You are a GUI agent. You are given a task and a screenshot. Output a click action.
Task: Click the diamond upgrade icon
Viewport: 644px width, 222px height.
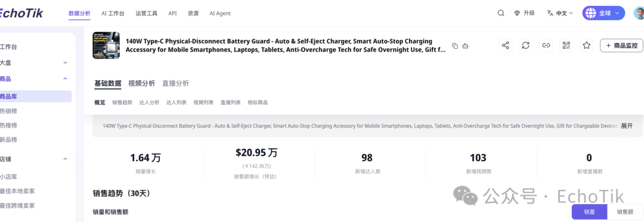(517, 13)
